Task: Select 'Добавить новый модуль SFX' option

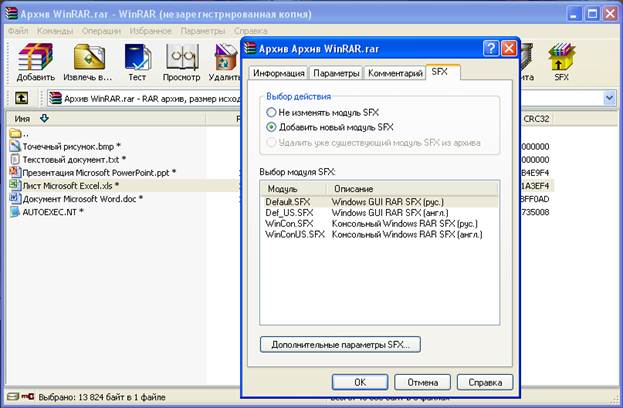Action: 329,127
